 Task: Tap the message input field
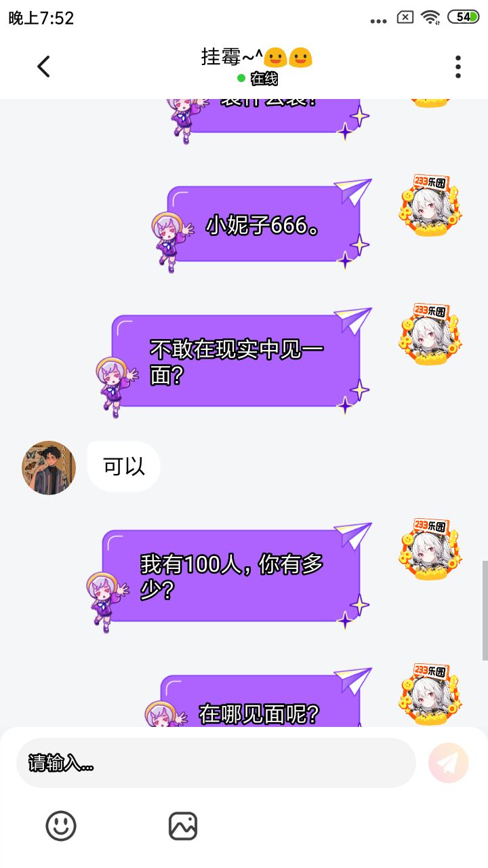tap(216, 763)
